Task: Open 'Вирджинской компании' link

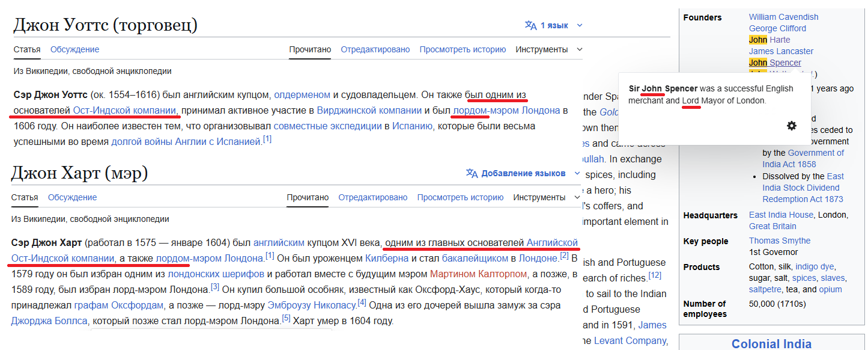Action: tap(369, 111)
